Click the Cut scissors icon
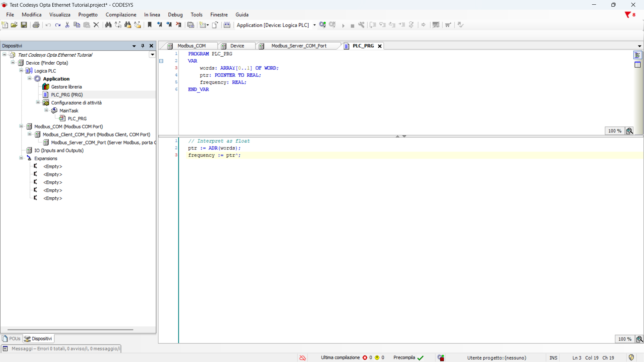Screen dimensions: 644x362 coord(67,25)
